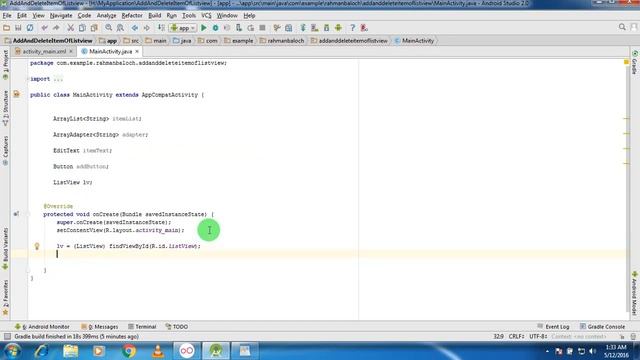Click the src breadcrumb folder
The height and width of the screenshot is (360, 640).
(x=131, y=41)
